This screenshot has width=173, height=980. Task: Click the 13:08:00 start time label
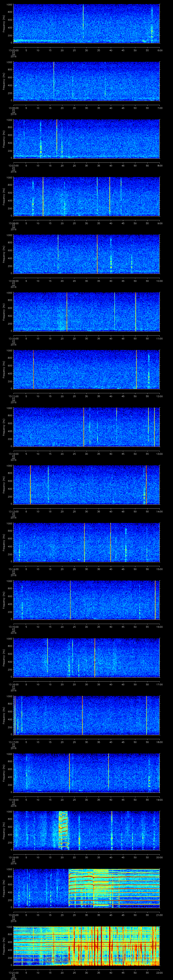click(13, 223)
